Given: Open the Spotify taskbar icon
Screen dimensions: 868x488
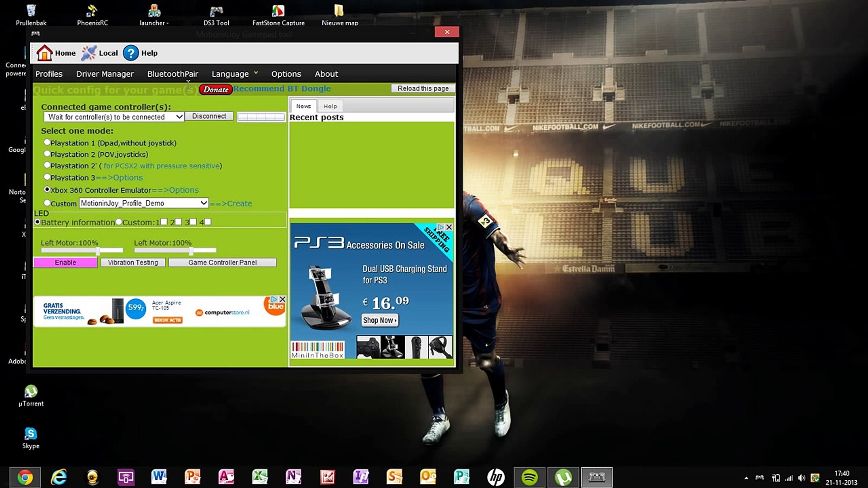Looking at the screenshot, I should 529,477.
